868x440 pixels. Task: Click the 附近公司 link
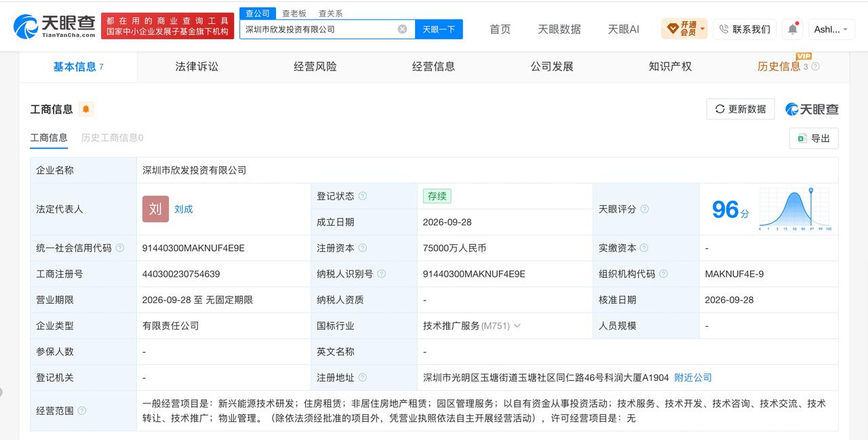coord(693,378)
